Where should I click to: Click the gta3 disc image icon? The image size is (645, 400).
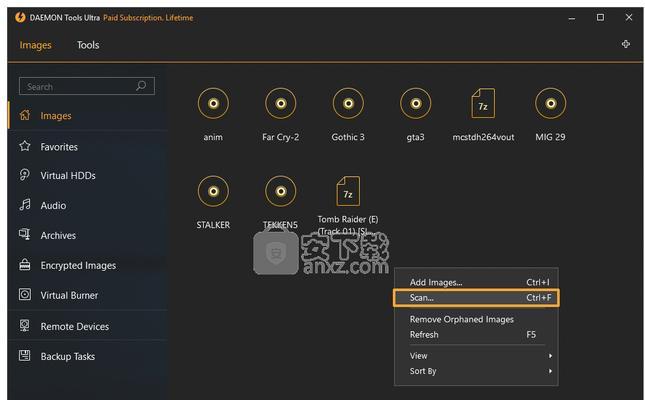(415, 103)
